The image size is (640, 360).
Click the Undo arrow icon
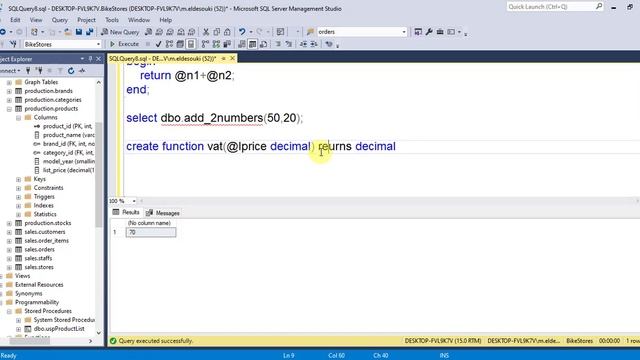242,32
